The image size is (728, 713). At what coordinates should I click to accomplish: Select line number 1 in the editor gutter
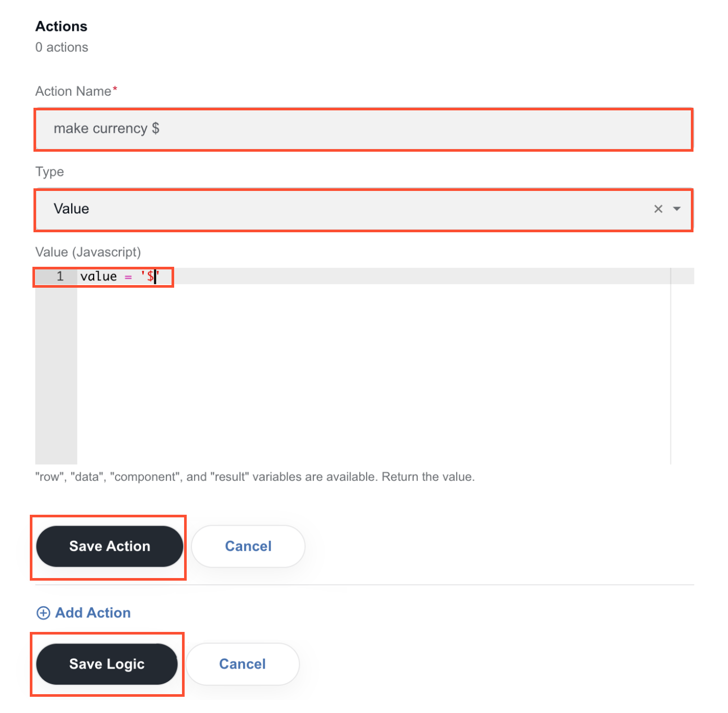coord(60,276)
